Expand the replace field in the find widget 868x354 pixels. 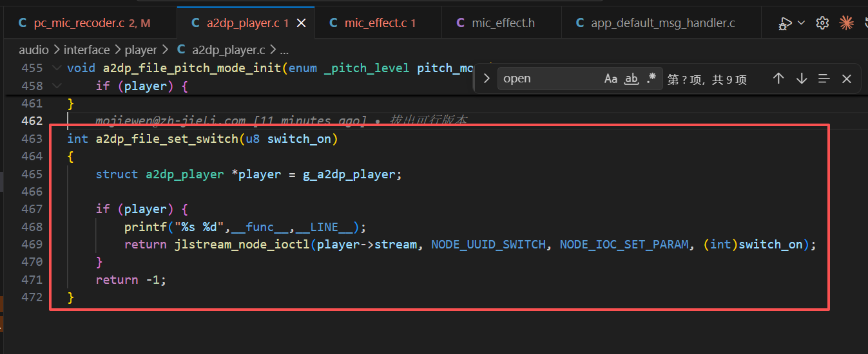point(487,79)
